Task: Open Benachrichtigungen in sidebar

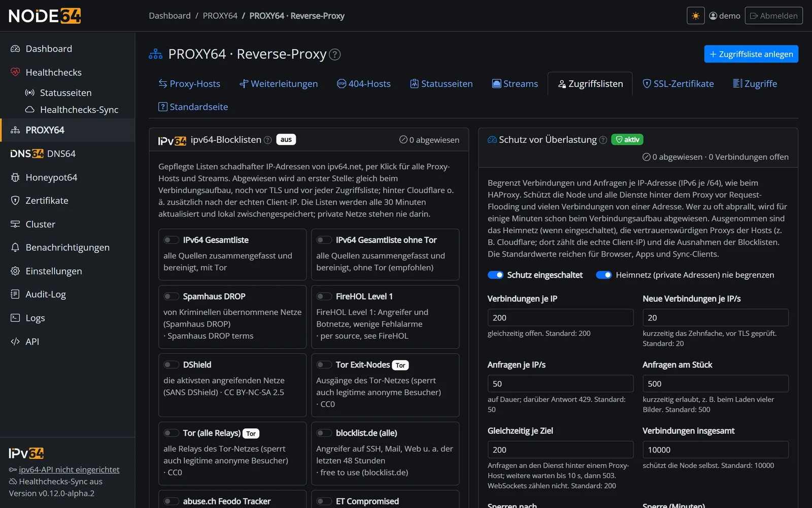Action: (x=67, y=247)
